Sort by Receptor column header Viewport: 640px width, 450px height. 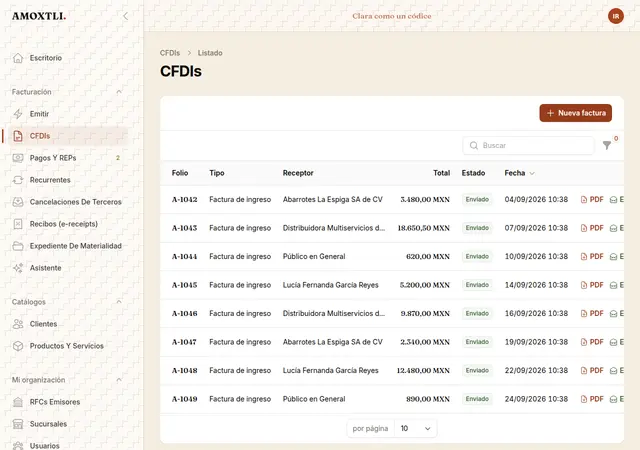298,173
